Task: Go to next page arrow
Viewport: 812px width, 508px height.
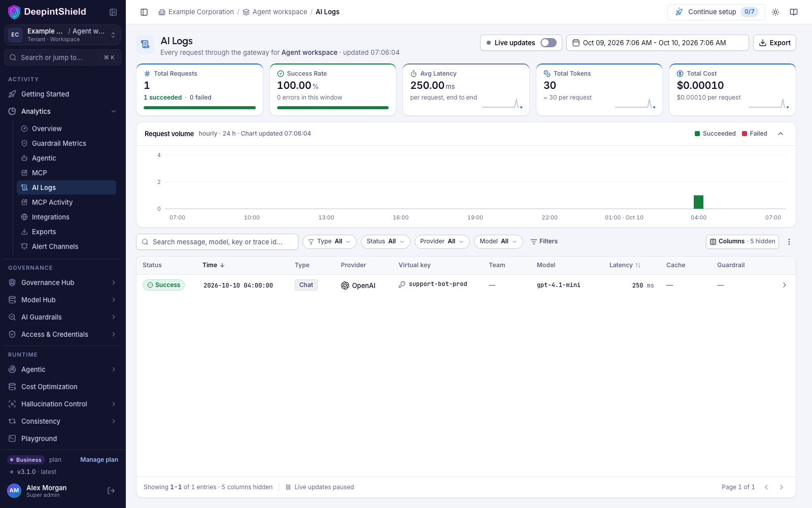Action: pos(782,487)
